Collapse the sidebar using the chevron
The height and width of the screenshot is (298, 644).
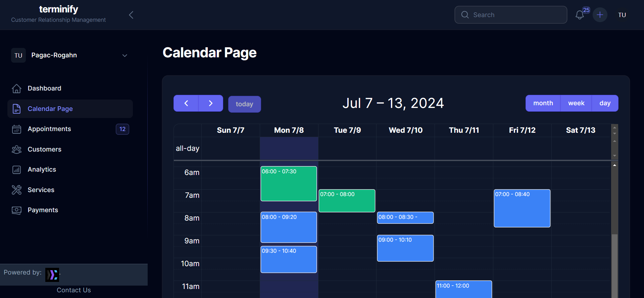(x=131, y=15)
